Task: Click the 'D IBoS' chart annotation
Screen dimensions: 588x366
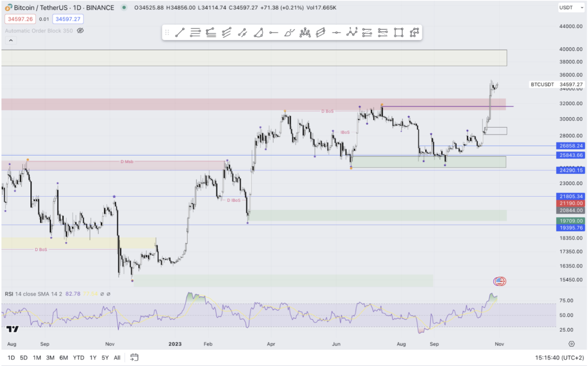Action: pyautogui.click(x=234, y=201)
